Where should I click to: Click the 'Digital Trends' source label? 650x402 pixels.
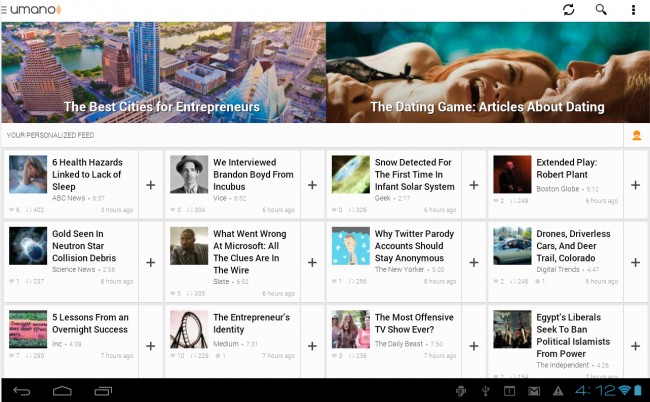(x=558, y=269)
